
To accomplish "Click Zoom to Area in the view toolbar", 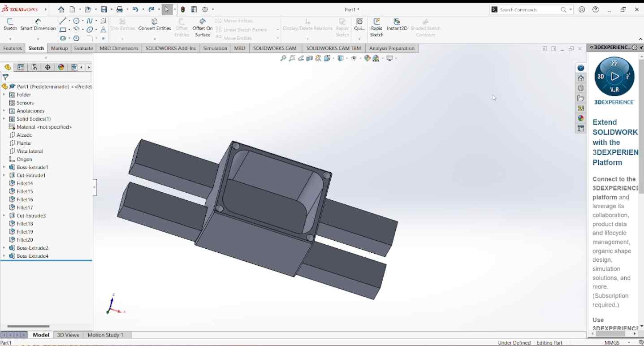I will click(x=292, y=58).
